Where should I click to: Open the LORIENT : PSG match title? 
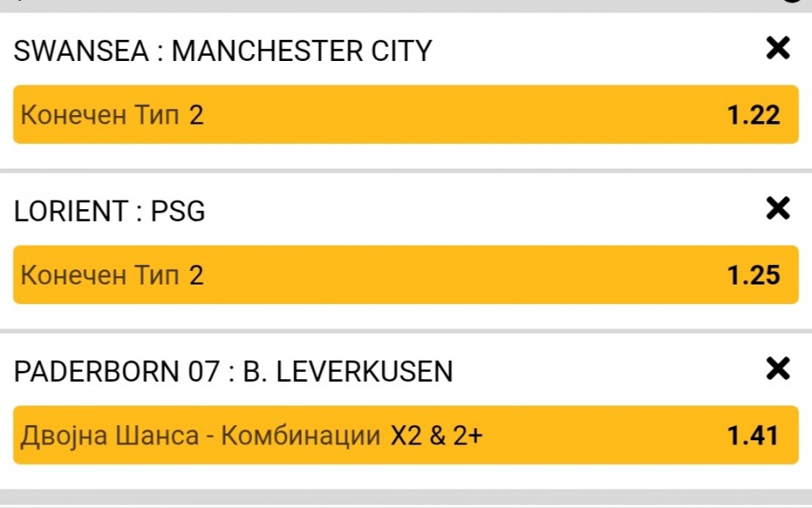point(109,212)
